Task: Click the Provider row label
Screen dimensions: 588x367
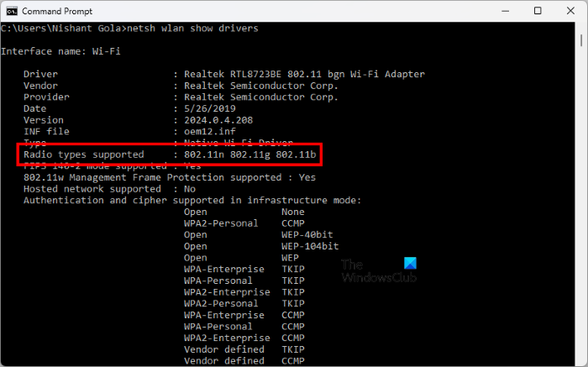Action: [46, 97]
